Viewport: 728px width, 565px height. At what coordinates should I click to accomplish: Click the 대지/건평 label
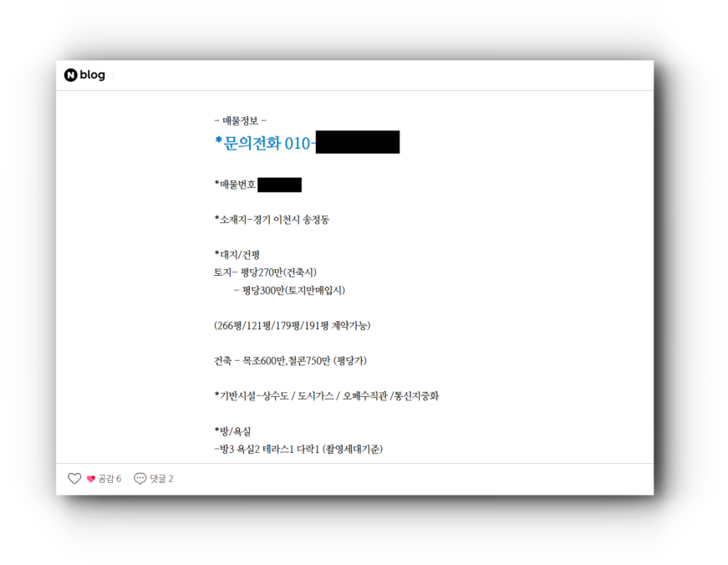tap(237, 255)
